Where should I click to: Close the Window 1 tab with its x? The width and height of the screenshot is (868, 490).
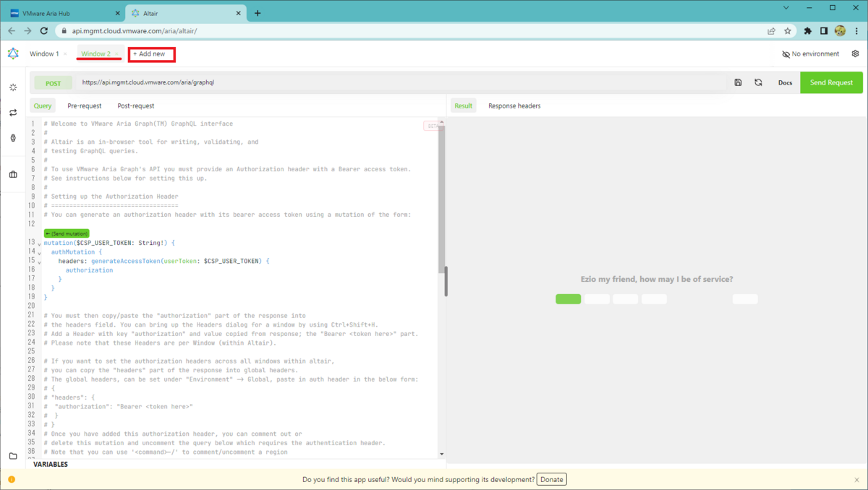[65, 54]
